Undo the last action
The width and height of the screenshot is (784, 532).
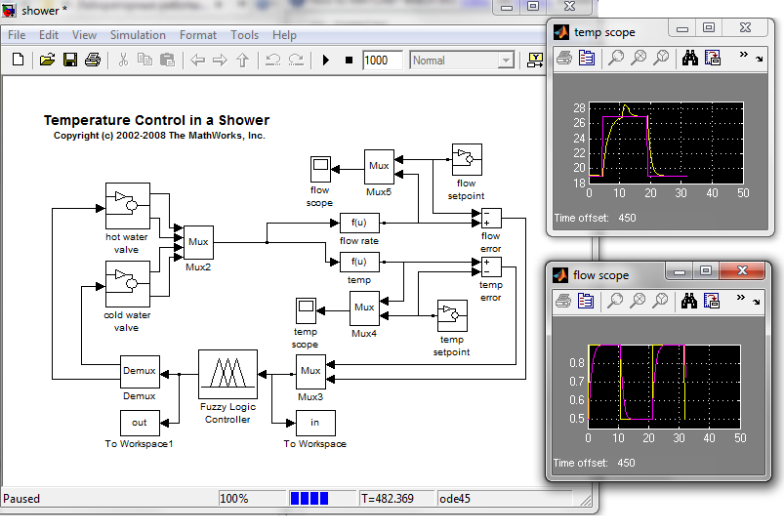273,60
